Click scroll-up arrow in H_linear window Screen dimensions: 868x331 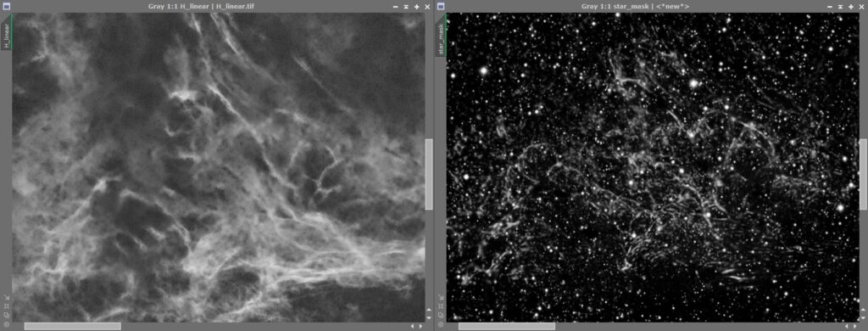(x=429, y=310)
